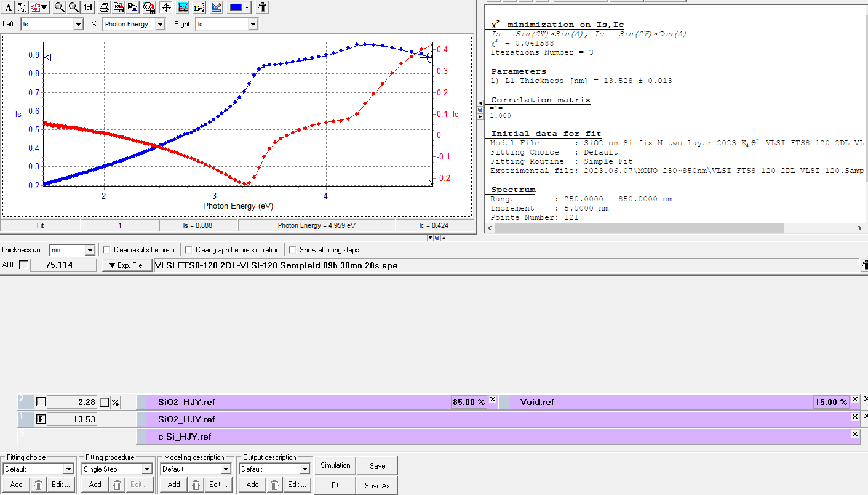Print the graph with printer icon
Image resolution: width=868 pixels, height=495 pixels.
pyautogui.click(x=105, y=7)
